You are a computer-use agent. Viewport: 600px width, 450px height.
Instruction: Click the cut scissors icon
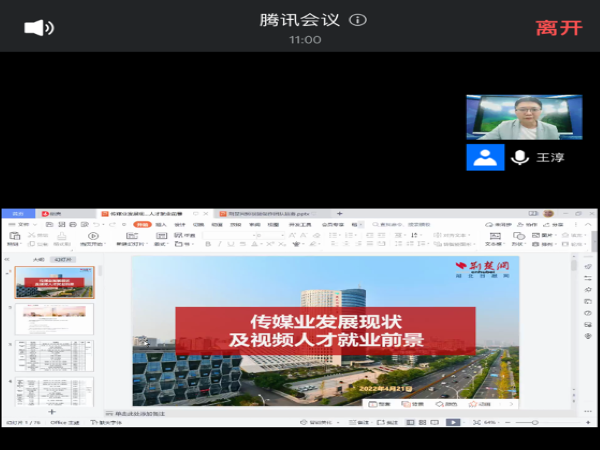[31, 235]
